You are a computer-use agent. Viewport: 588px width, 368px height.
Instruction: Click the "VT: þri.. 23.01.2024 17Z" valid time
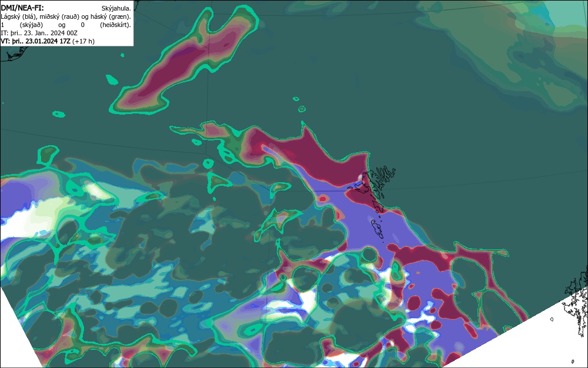pyautogui.click(x=36, y=41)
